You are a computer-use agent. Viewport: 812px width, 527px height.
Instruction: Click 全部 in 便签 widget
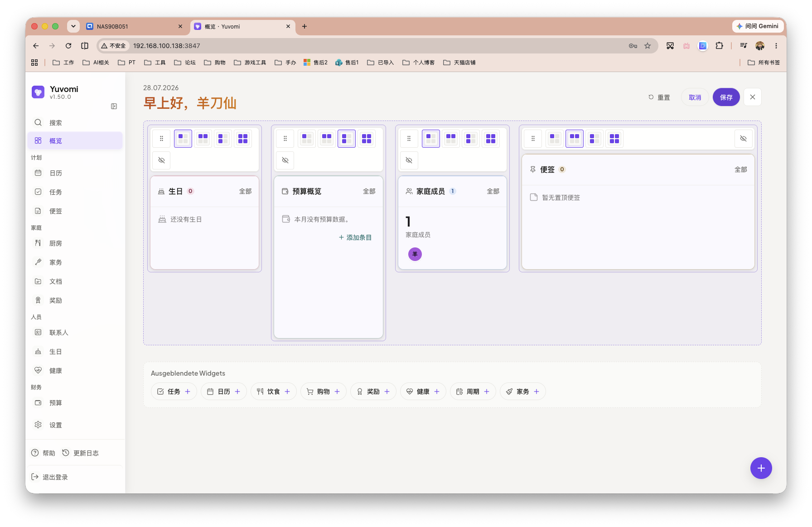(740, 169)
